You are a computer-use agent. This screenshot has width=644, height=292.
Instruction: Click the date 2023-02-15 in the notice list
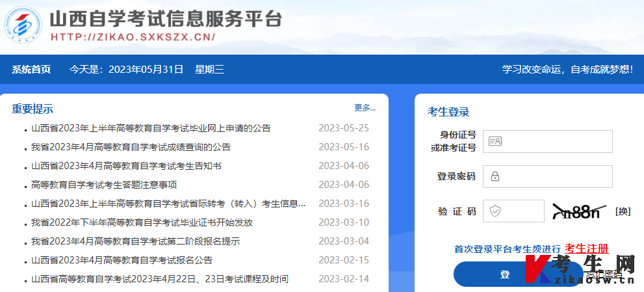(344, 260)
